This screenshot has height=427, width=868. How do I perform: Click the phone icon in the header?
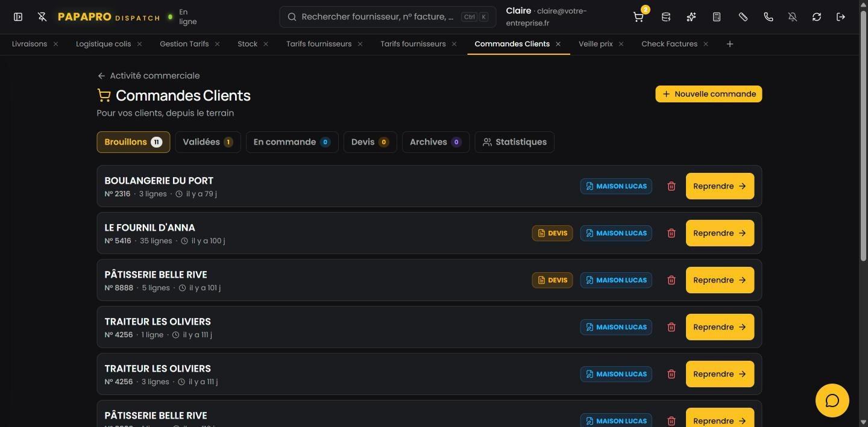769,17
